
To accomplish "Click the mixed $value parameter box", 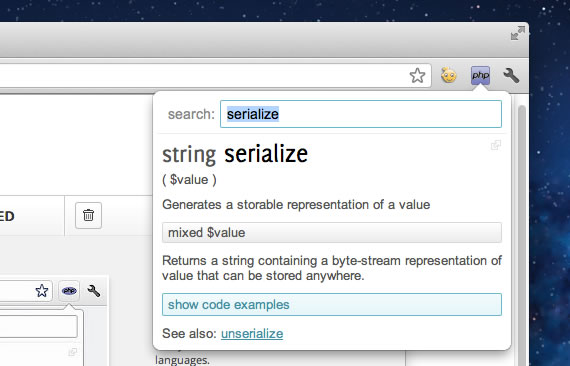I will pyautogui.click(x=332, y=233).
